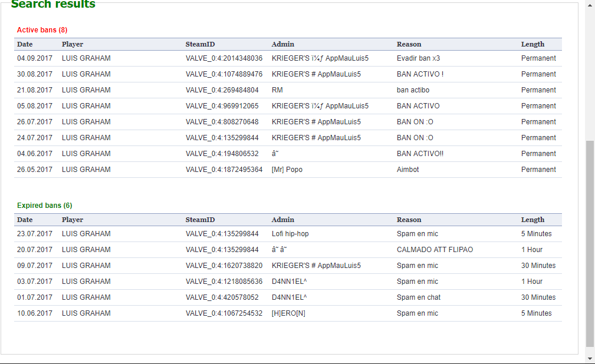Select SteamID VALVE_0:4:808270648

[x=222, y=122]
